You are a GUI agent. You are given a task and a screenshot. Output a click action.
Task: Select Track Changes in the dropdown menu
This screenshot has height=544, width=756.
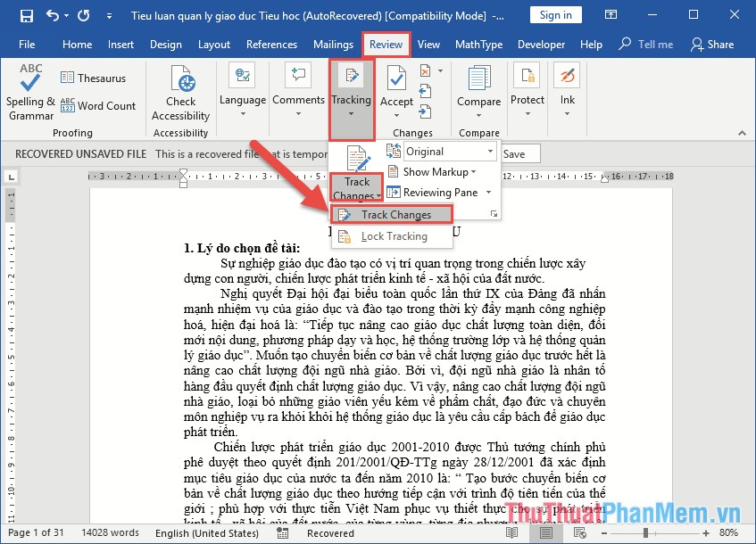[392, 215]
